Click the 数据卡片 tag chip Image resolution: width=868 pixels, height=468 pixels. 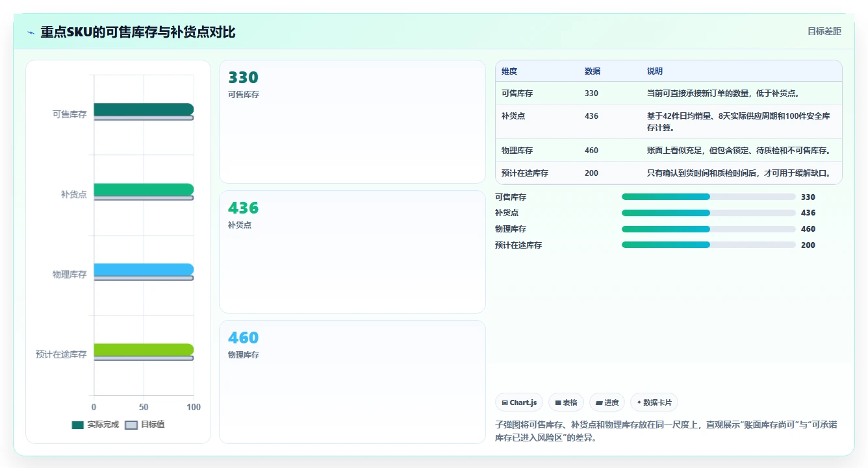(654, 402)
